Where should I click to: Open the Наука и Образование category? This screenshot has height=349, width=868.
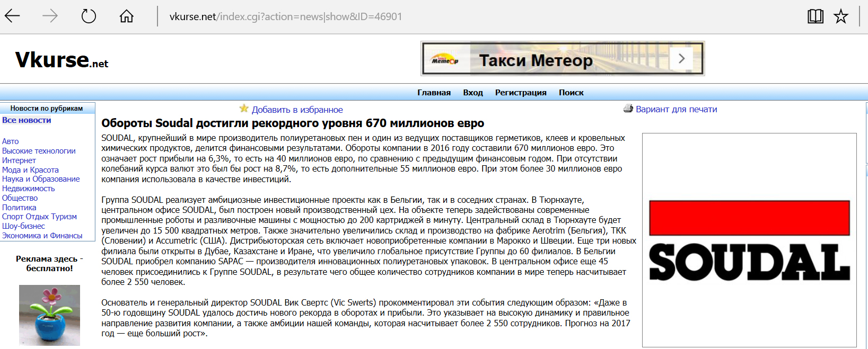(41, 179)
